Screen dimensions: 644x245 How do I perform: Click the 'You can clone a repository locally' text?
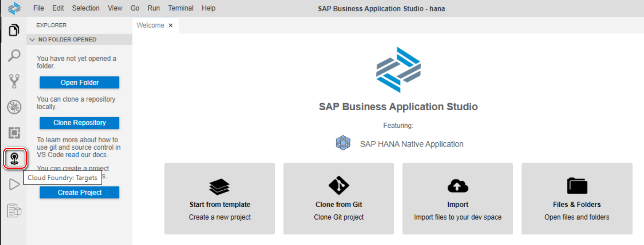tap(76, 103)
